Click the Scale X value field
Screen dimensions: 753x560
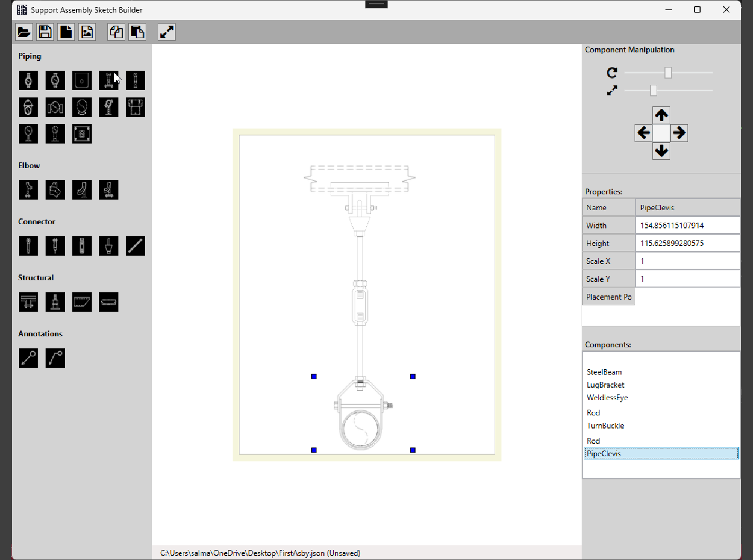(687, 261)
